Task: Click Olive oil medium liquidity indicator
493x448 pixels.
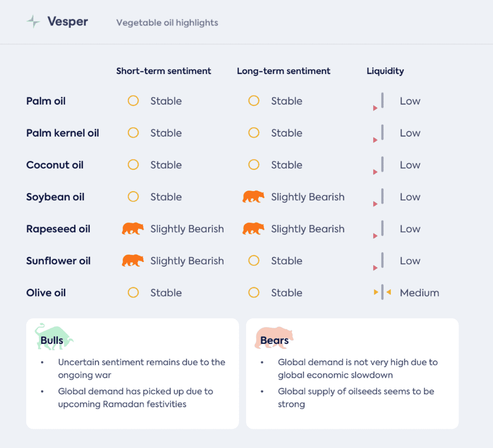Action: coord(382,292)
